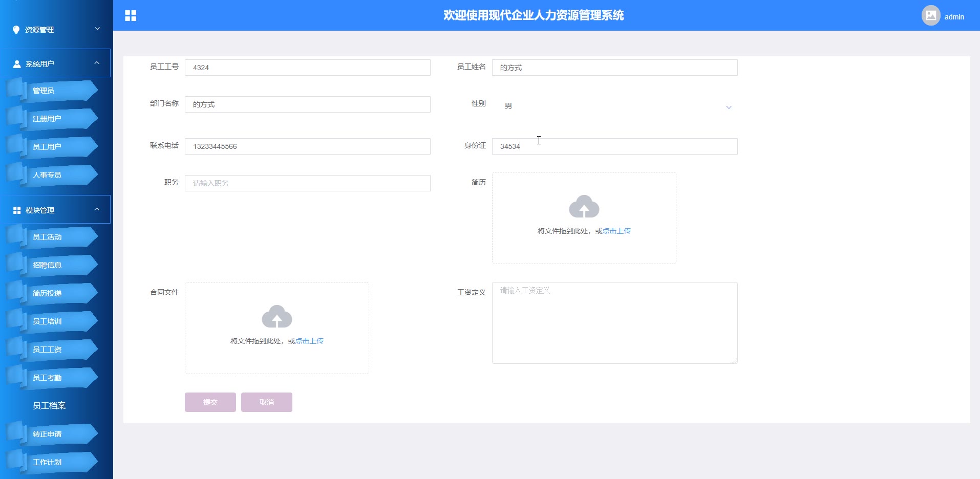Click the grid icon beside 模块管理
Screen dimensions: 980x479
(17, 210)
